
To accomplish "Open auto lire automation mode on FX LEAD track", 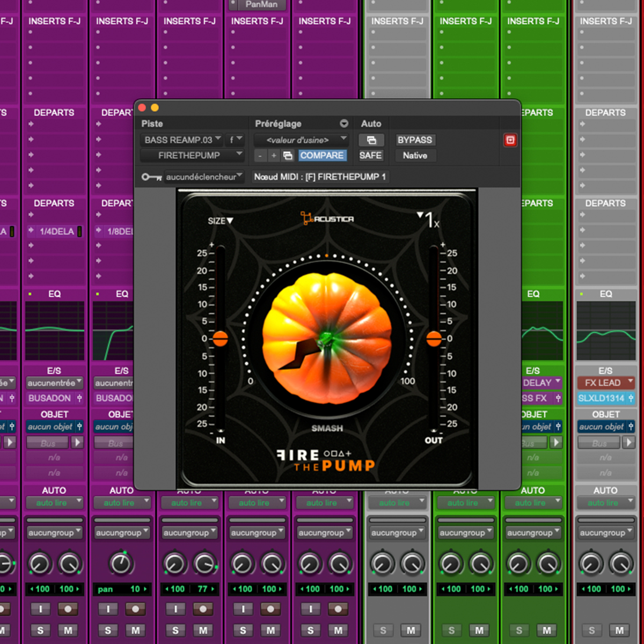I will tap(605, 503).
